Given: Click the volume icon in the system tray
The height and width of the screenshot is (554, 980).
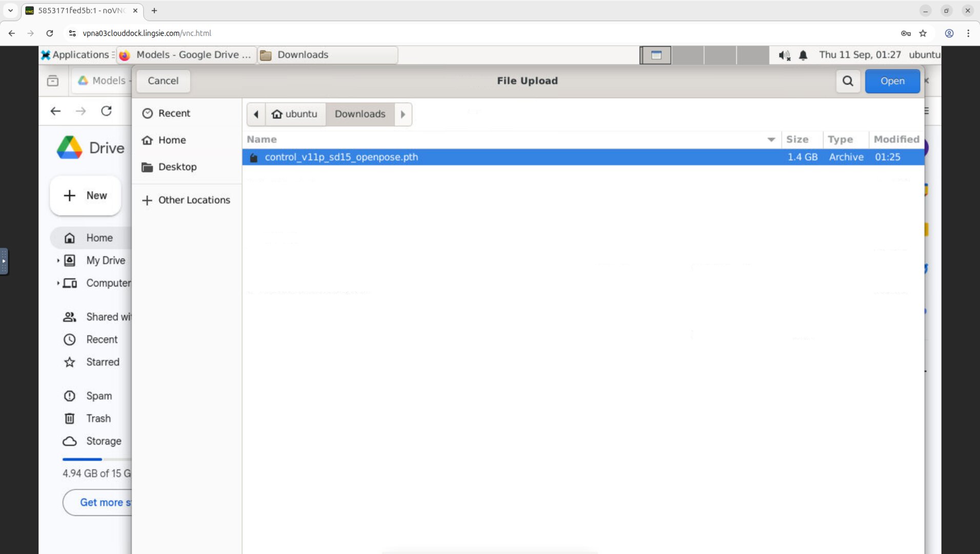Looking at the screenshot, I should click(783, 55).
